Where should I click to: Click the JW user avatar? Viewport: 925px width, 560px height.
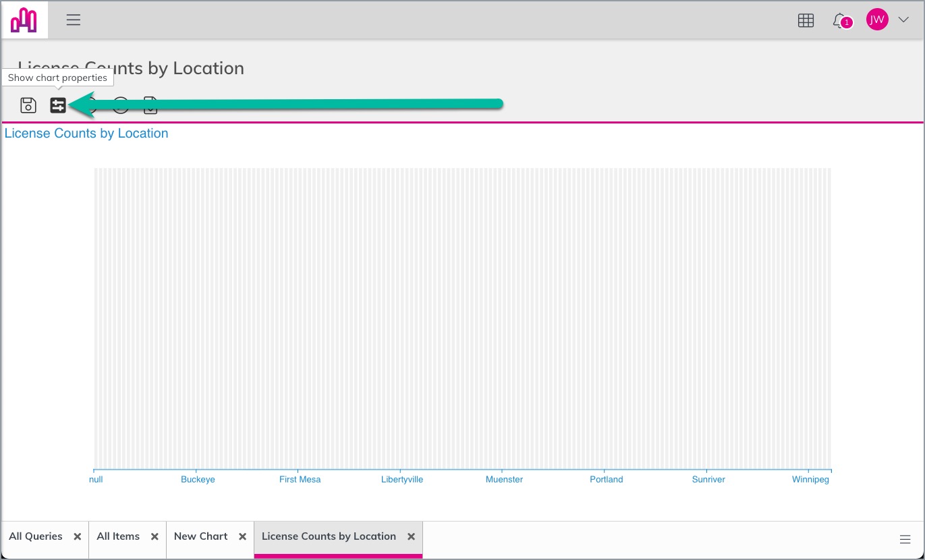point(877,20)
